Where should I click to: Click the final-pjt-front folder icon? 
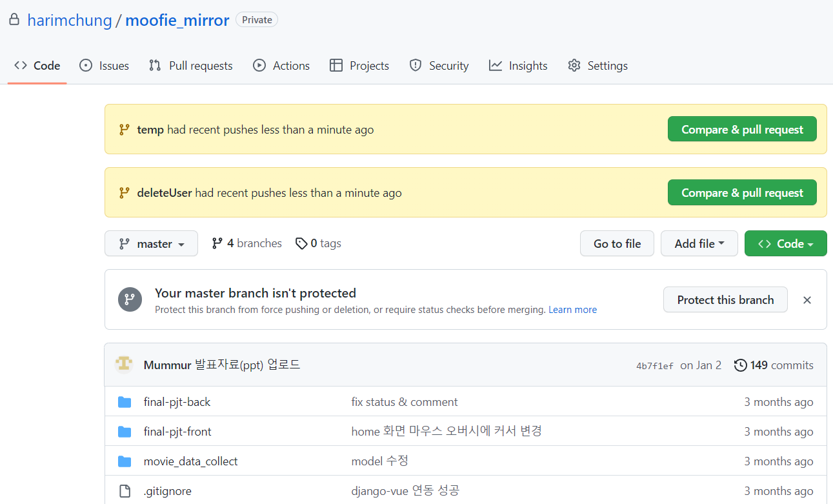[125, 432]
